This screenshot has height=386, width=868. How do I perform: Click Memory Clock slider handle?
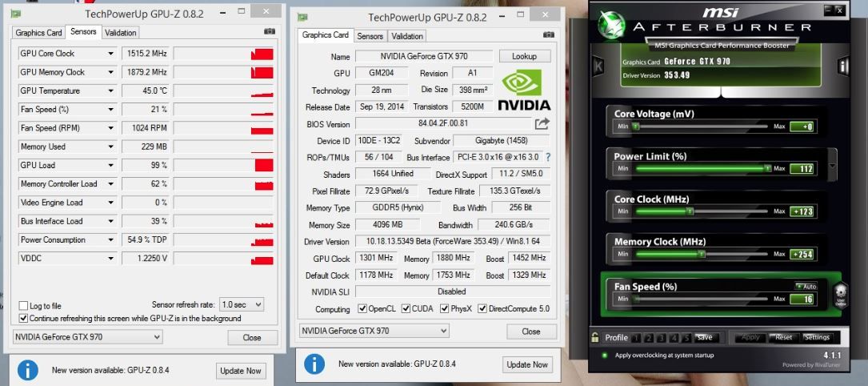tap(702, 254)
